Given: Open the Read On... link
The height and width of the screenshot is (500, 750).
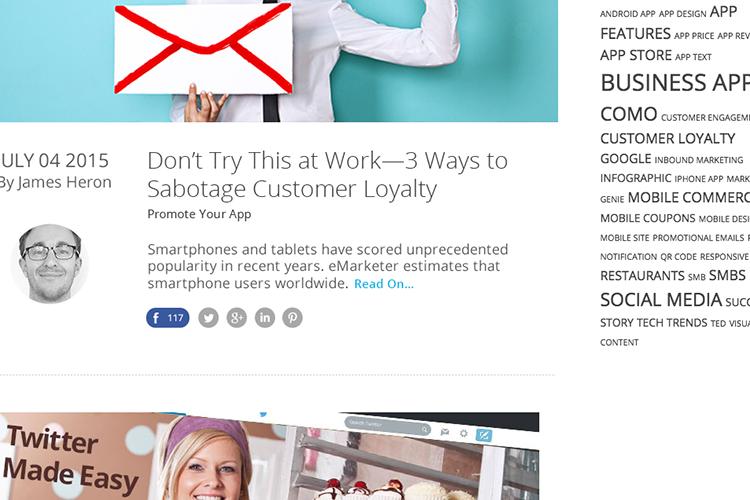Looking at the screenshot, I should point(384,284).
